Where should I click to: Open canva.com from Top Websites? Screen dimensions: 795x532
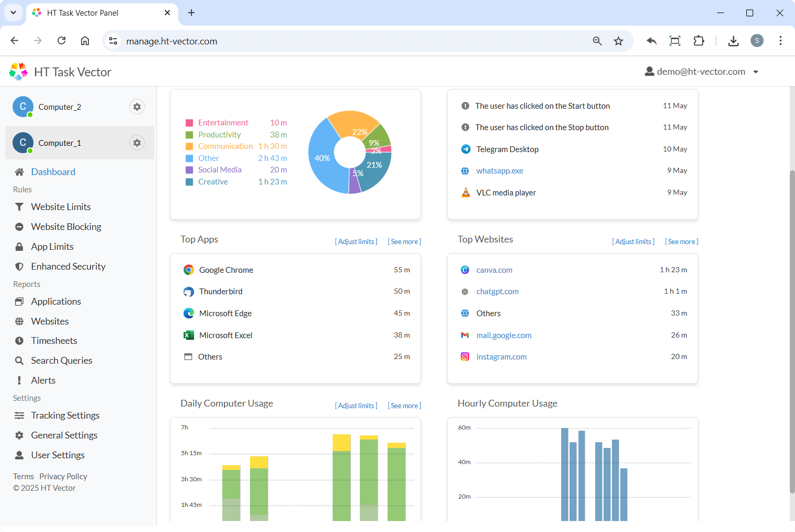click(x=494, y=270)
